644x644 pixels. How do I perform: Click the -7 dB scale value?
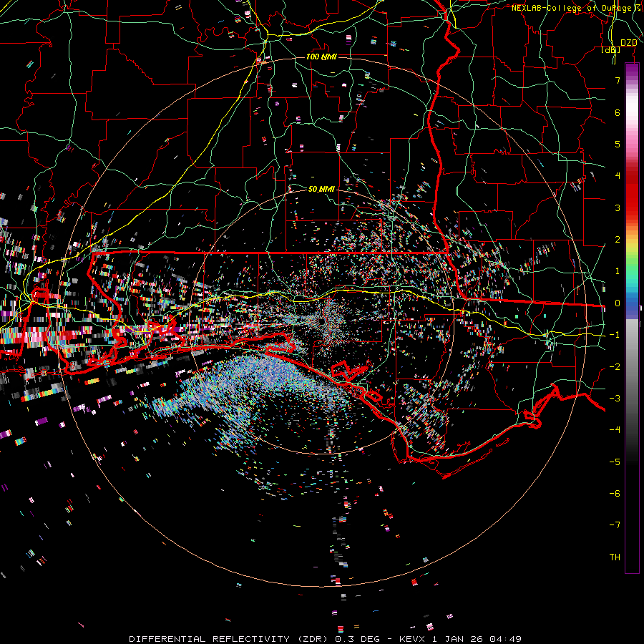615,525
